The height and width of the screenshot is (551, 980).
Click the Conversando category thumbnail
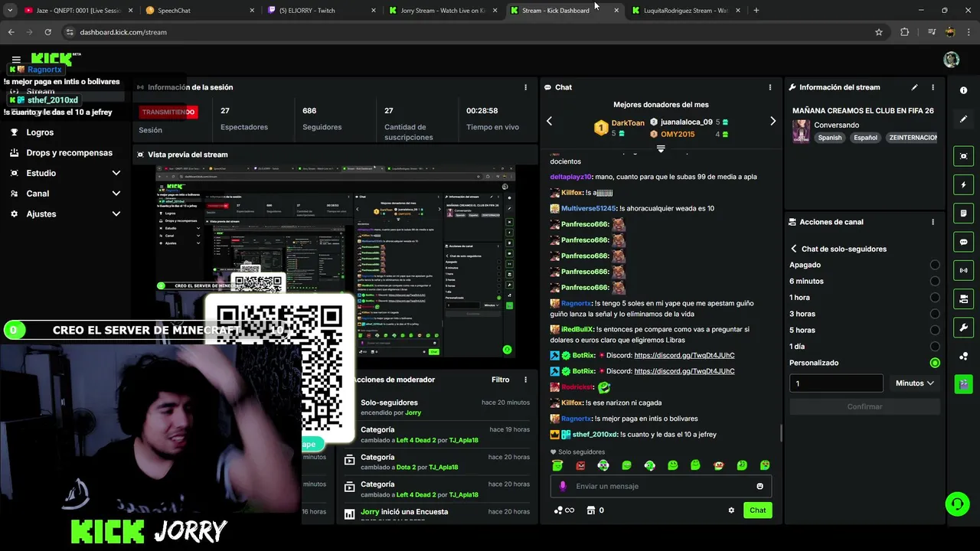tap(801, 131)
